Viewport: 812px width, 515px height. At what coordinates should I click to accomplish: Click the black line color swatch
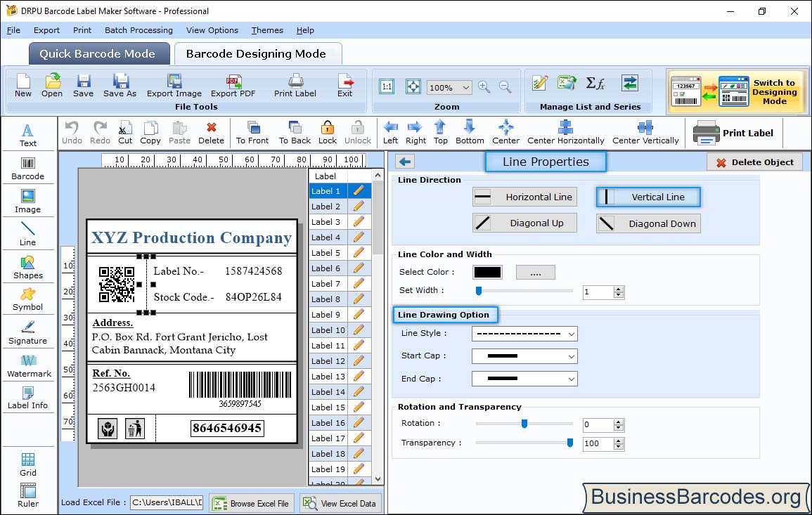[x=487, y=272]
